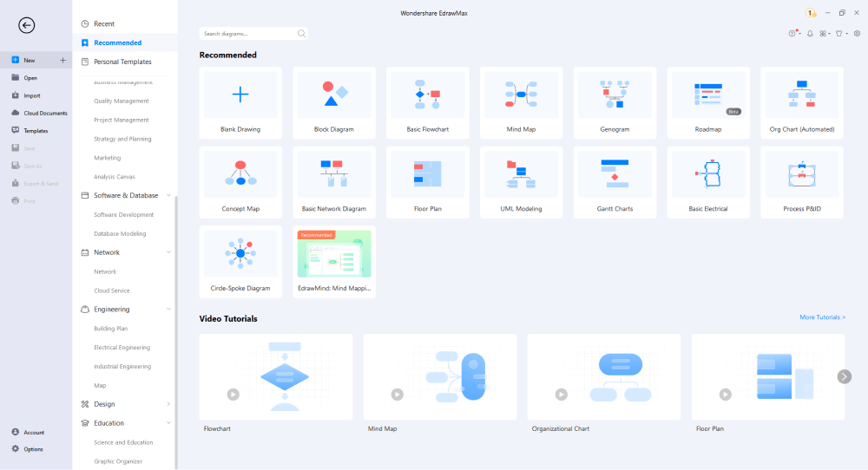Play the Floor Plan video tutorial
The height and width of the screenshot is (470, 868).
click(x=725, y=395)
